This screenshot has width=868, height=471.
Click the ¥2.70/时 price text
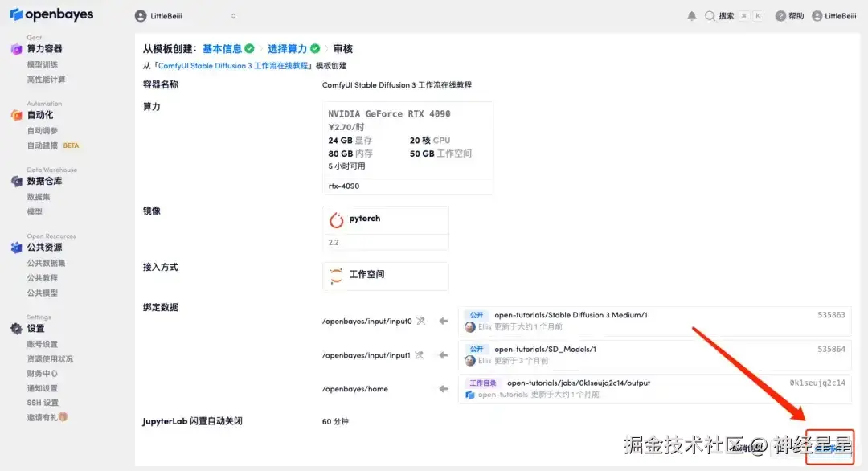346,127
